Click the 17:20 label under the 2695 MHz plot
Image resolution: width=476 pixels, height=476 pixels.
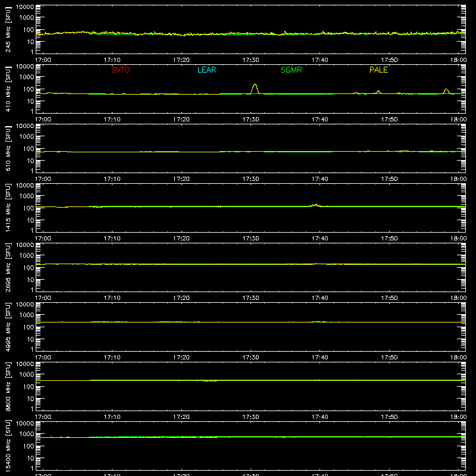coord(181,298)
